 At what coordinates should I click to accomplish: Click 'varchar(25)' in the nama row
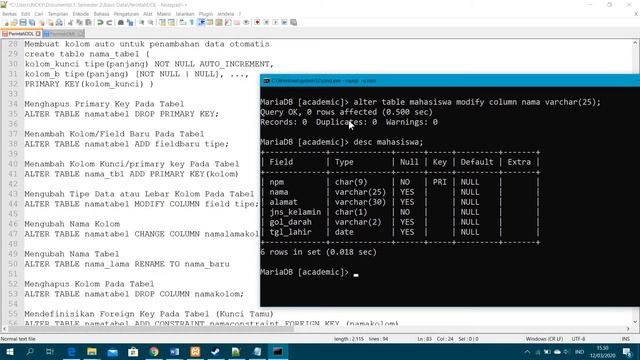360,192
